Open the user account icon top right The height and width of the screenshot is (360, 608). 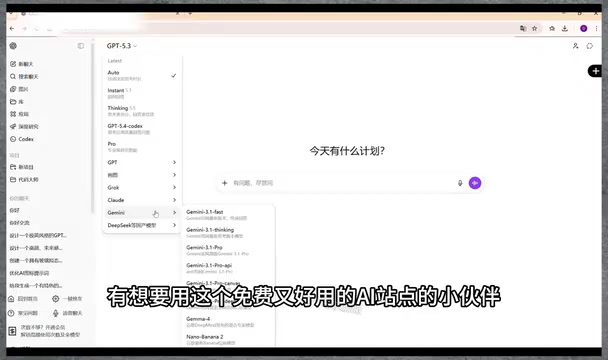pyautogui.click(x=575, y=46)
